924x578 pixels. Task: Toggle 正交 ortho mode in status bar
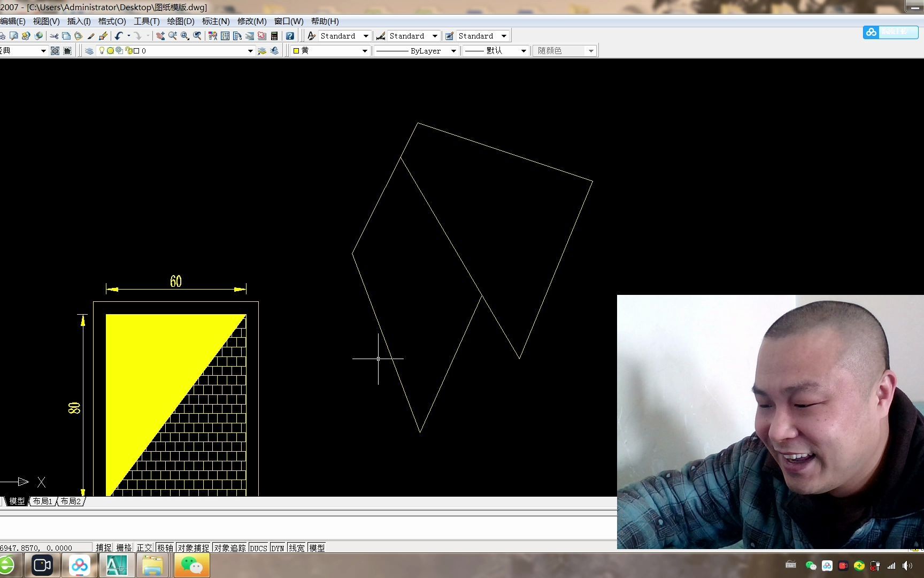pos(144,547)
